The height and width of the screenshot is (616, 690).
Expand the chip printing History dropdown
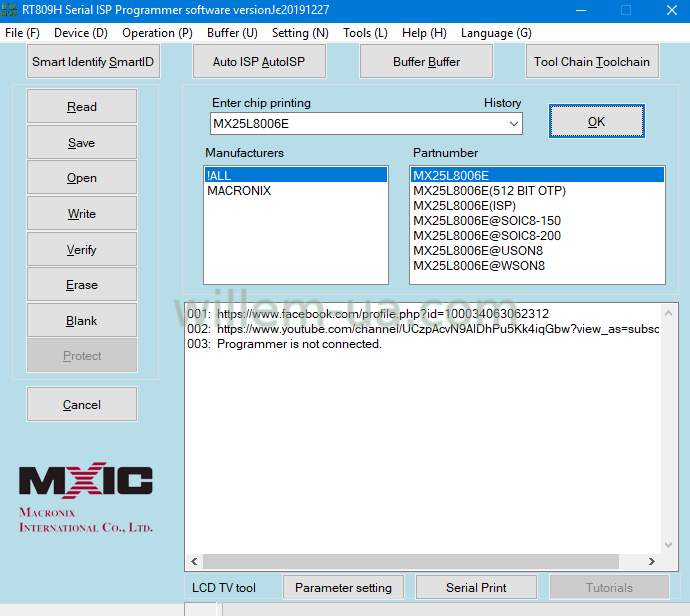point(513,124)
